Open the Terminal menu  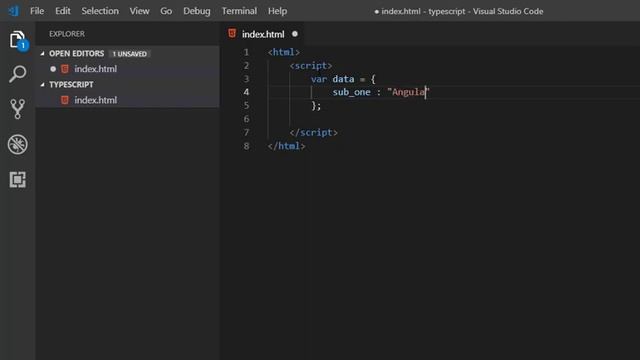[239, 11]
